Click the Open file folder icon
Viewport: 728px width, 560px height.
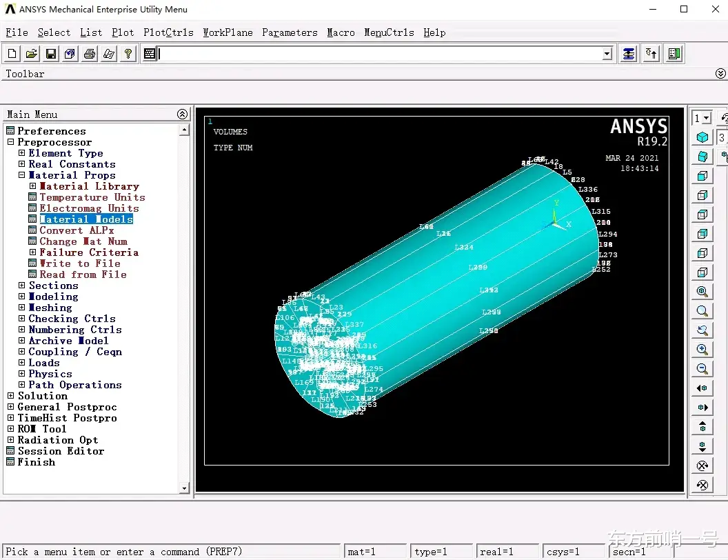click(x=32, y=54)
